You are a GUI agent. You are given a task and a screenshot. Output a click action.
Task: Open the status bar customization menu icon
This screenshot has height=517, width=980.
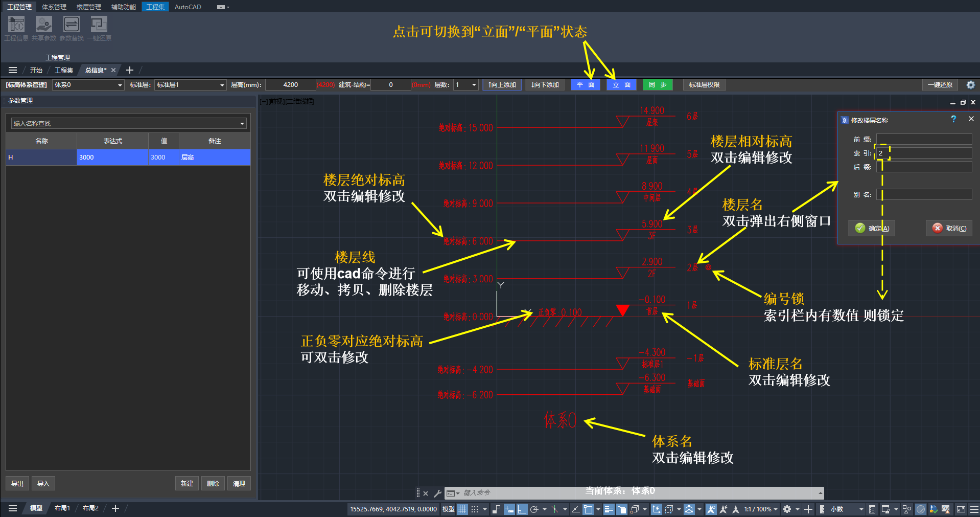(x=973, y=509)
